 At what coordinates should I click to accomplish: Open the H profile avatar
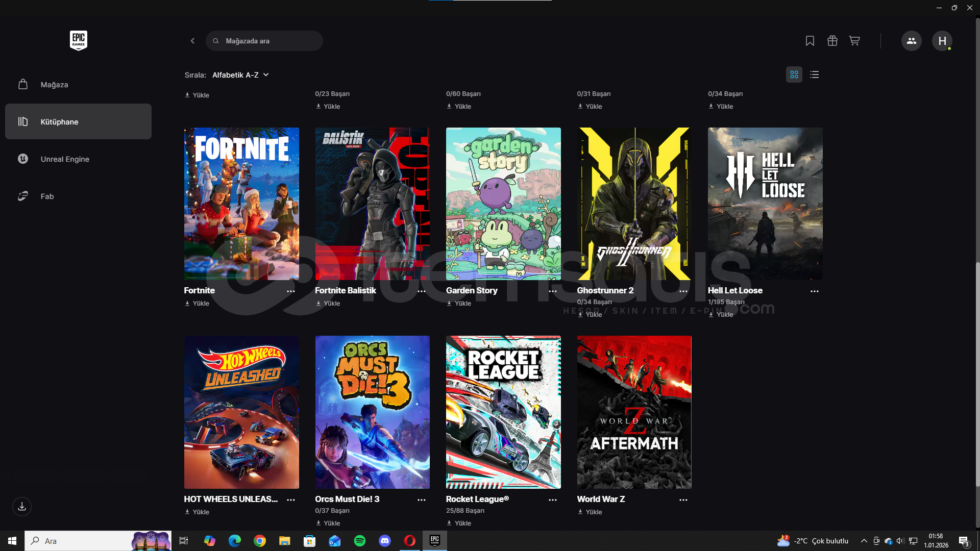click(x=942, y=41)
